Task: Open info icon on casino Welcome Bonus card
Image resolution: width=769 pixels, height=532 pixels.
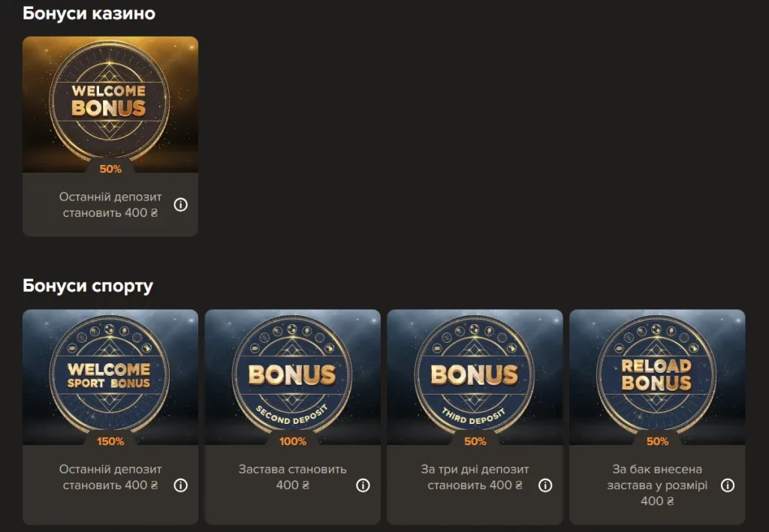Action: point(180,205)
